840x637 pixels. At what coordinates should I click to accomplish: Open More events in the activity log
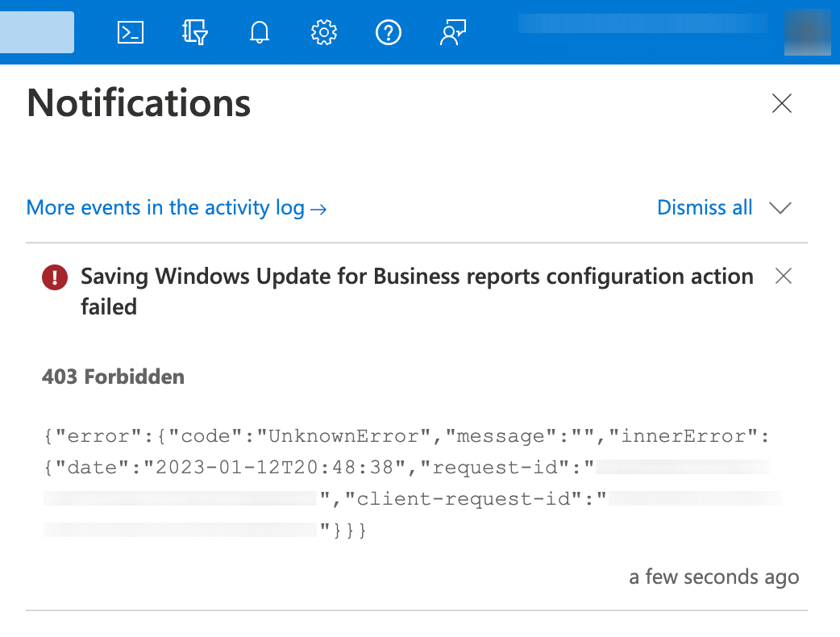(x=177, y=208)
